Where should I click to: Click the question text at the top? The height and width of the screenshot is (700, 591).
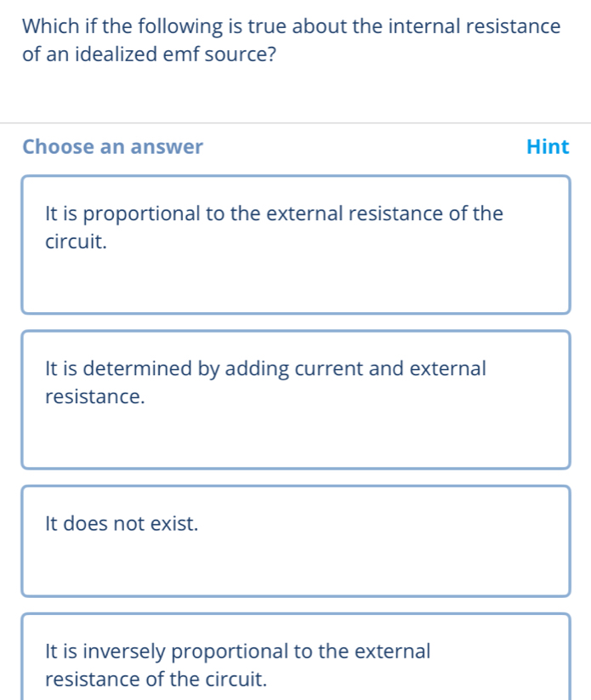(x=290, y=40)
